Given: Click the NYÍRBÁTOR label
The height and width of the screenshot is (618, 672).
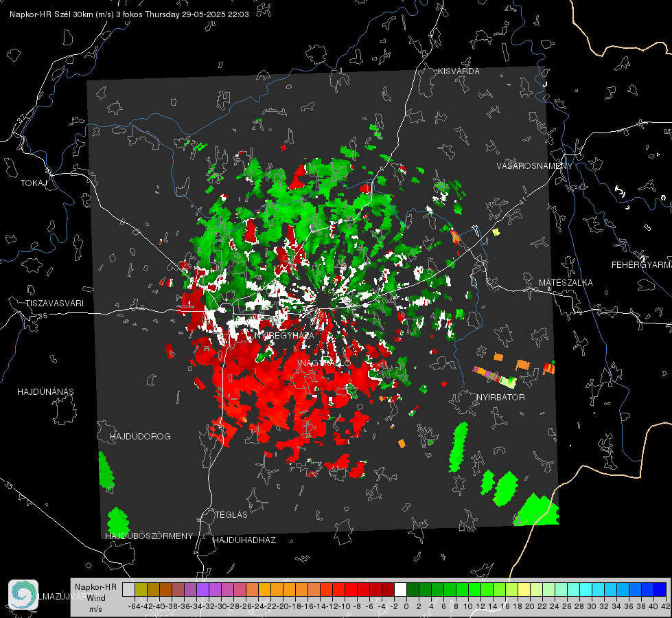Looking at the screenshot, I should (500, 398).
